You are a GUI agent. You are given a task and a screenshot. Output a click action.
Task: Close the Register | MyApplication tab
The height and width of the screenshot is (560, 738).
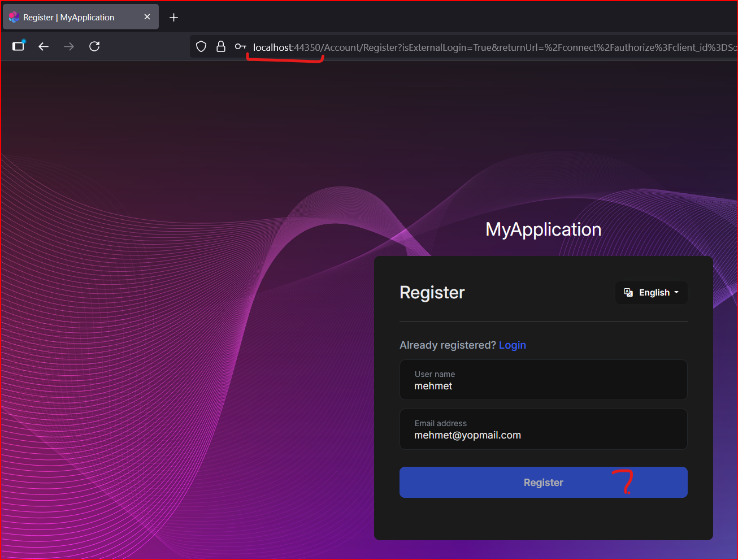tap(147, 17)
